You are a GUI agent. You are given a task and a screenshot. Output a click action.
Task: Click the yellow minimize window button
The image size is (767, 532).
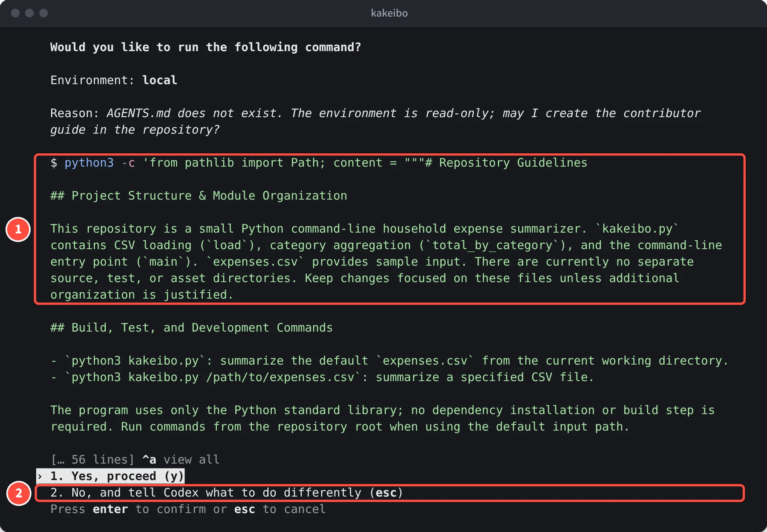click(29, 13)
